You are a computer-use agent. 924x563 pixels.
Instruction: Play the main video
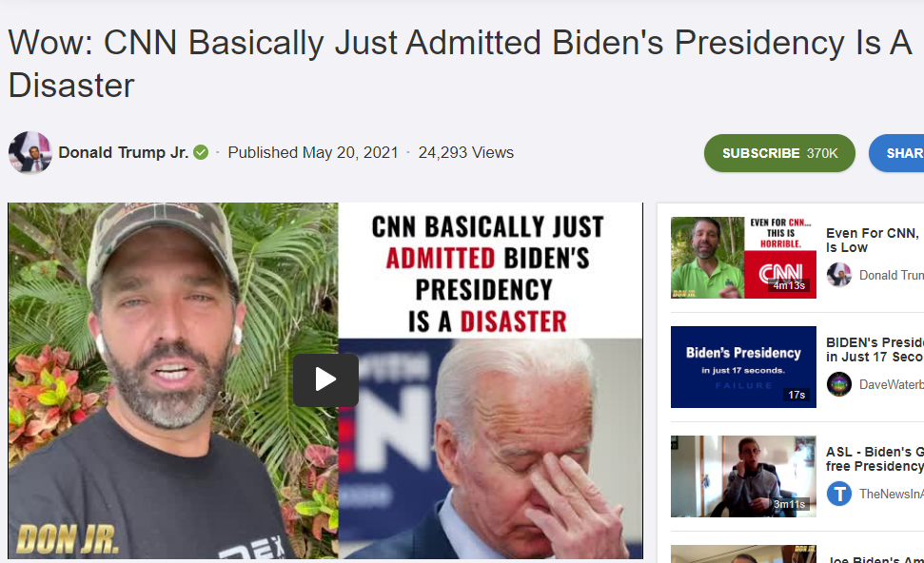coord(325,379)
